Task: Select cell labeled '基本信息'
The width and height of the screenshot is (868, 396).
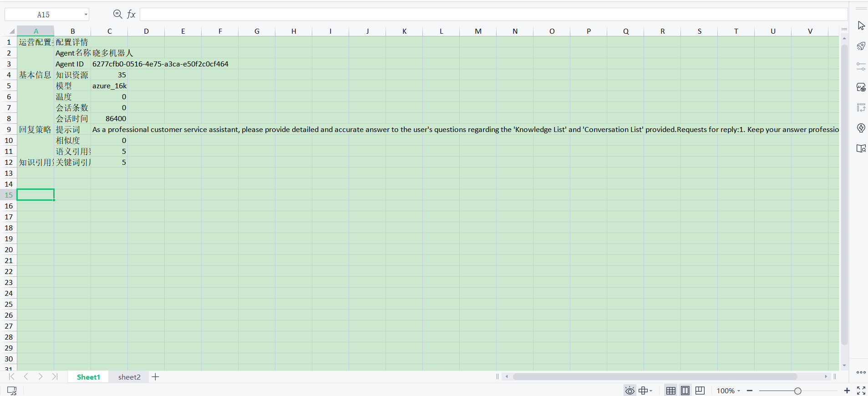Action: [36, 75]
